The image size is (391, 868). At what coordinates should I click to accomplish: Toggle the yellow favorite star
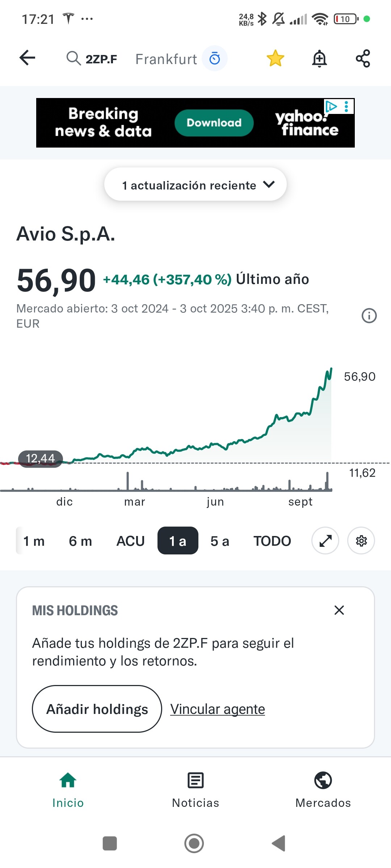pyautogui.click(x=276, y=58)
